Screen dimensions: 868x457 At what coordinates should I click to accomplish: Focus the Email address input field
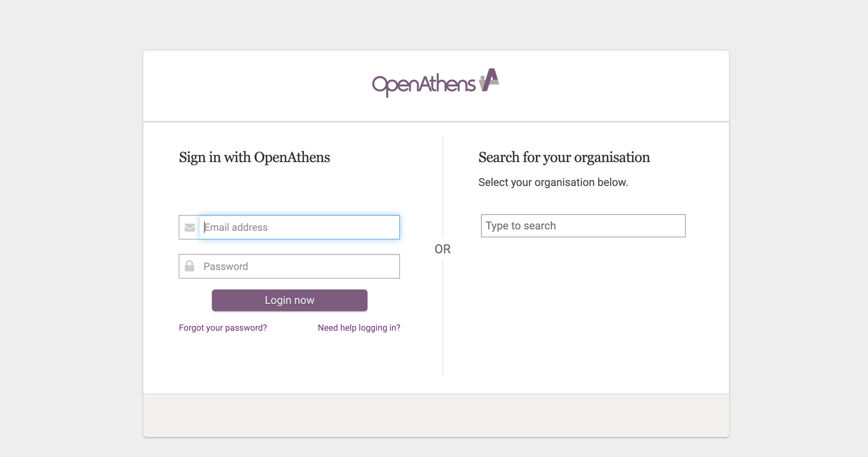point(299,227)
